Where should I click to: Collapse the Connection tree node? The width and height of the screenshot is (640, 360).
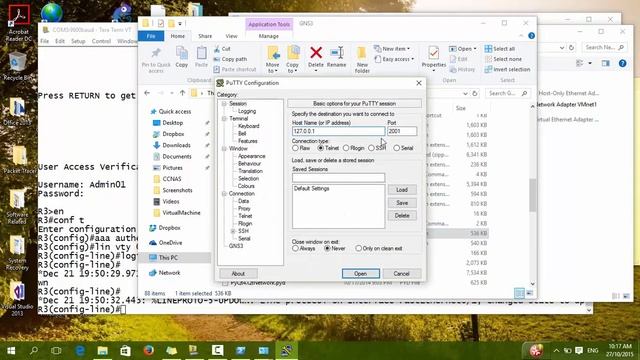tap(224, 193)
